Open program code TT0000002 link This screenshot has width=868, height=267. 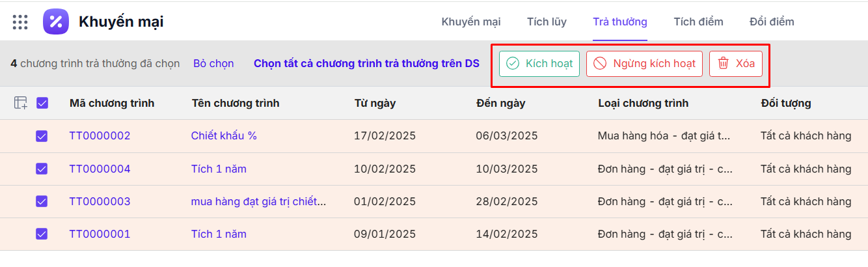(x=100, y=136)
